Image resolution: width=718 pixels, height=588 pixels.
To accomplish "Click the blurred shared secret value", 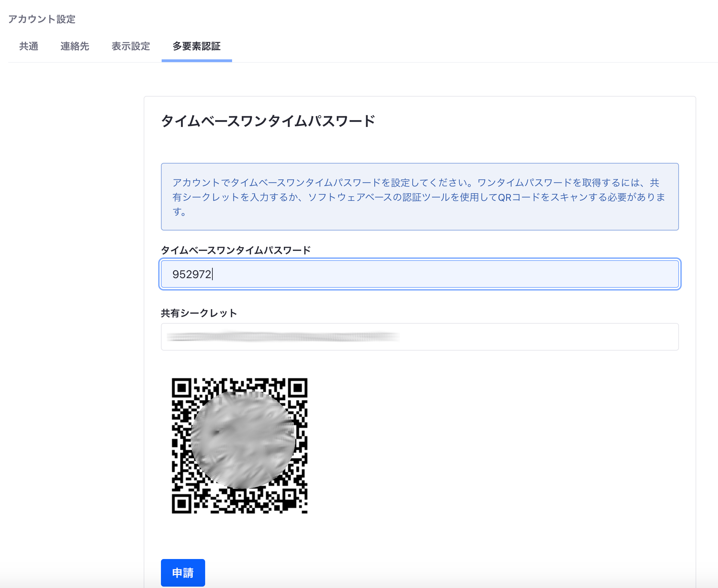I will (283, 337).
